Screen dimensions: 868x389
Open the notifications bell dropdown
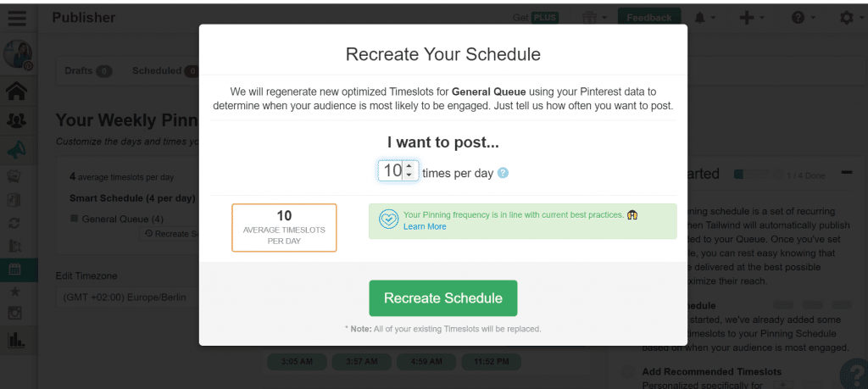704,19
